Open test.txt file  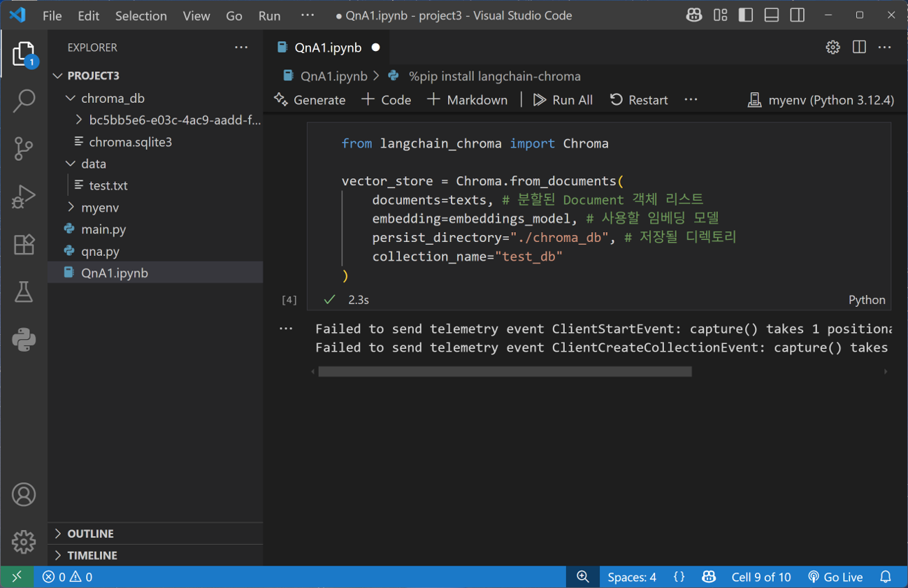(155, 185)
